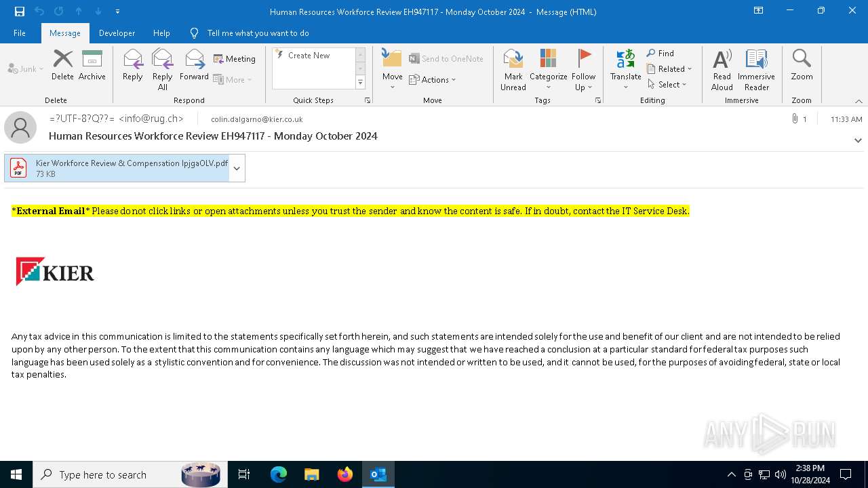This screenshot has width=868, height=488.
Task: Open the Help ribbon tab
Action: tap(161, 33)
